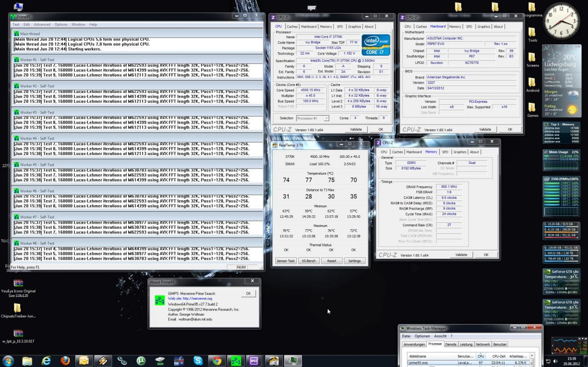
Task: Open Winamp from the taskbar
Action: [x=103, y=360]
